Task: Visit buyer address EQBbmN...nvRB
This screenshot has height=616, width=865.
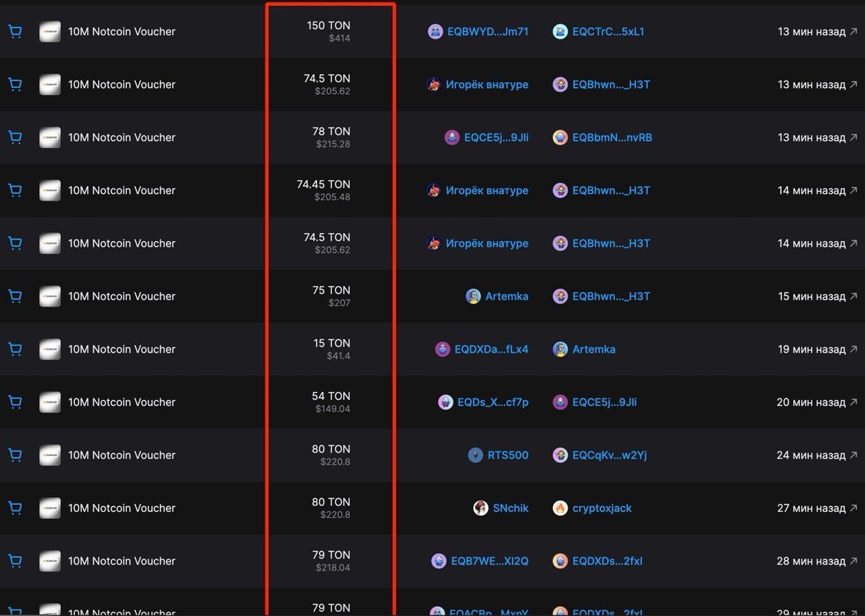Action: click(x=612, y=138)
